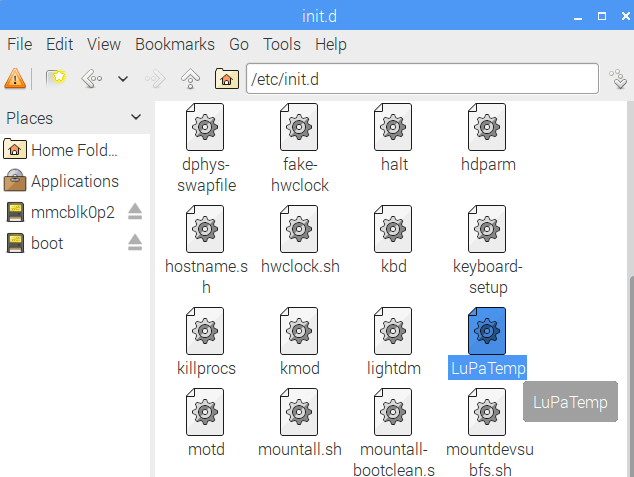Open the Help menu
634x477 pixels.
point(331,44)
